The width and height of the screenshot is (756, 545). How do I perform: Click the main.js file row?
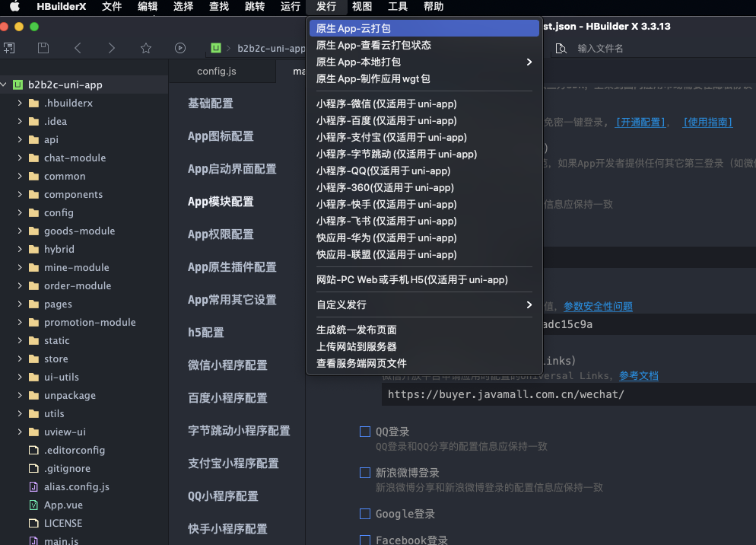click(84, 540)
